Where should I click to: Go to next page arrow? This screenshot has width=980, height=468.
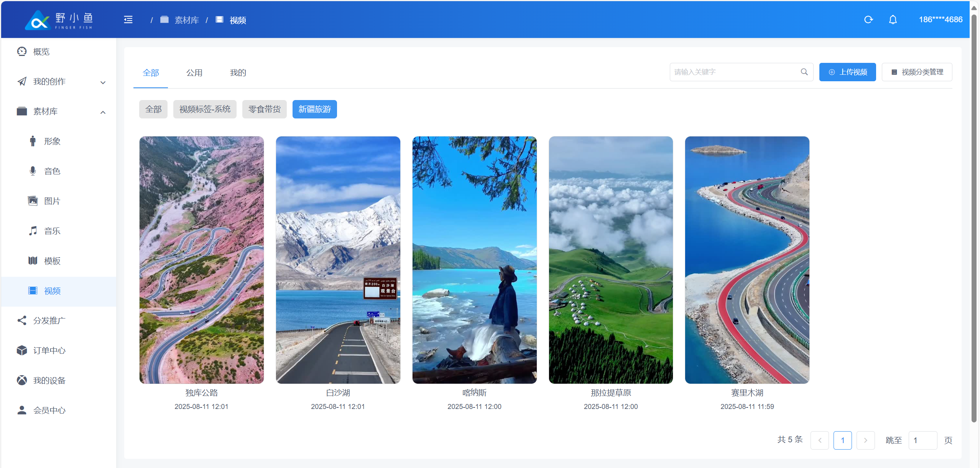[x=865, y=440]
